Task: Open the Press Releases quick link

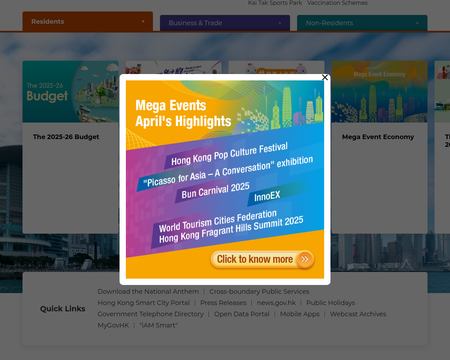Action: [223, 303]
